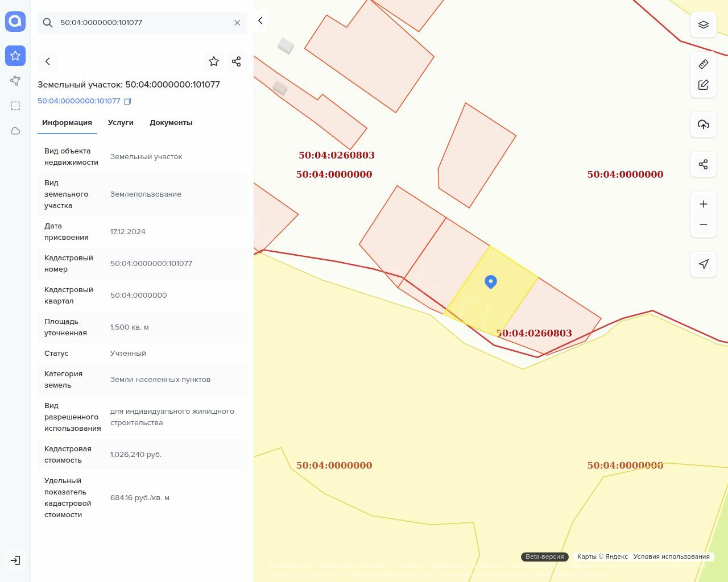Open the map layers switcher
Screen dimensions: 728x582
[x=704, y=25]
